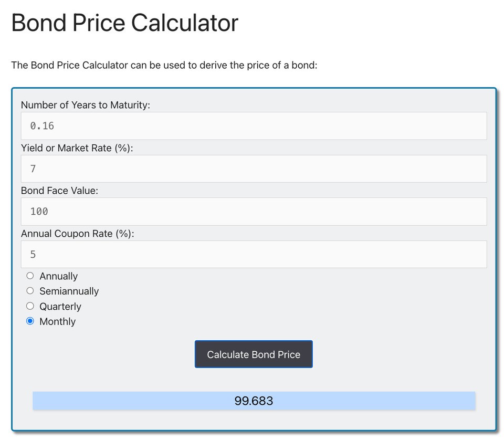Image resolution: width=504 pixels, height=440 pixels.
Task: Click the selected Monthly radio button
Action: click(x=30, y=321)
